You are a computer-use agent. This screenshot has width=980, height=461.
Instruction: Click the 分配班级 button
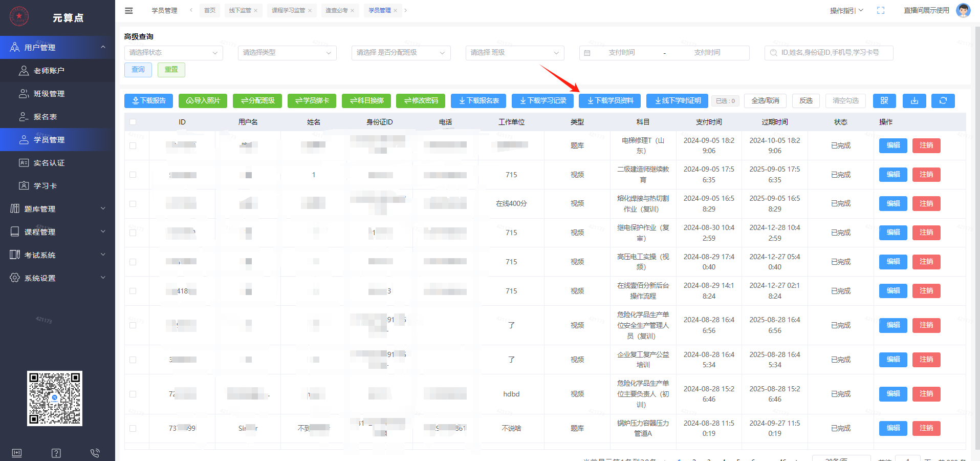click(x=257, y=101)
